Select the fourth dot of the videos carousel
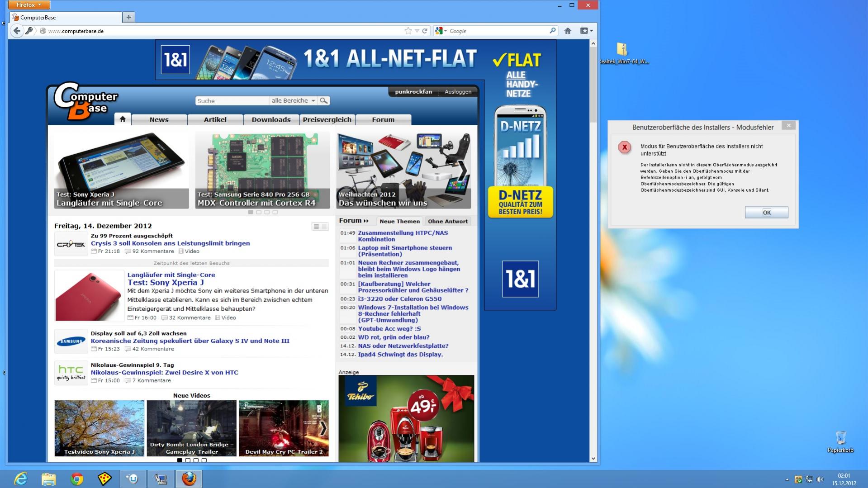 pyautogui.click(x=204, y=460)
